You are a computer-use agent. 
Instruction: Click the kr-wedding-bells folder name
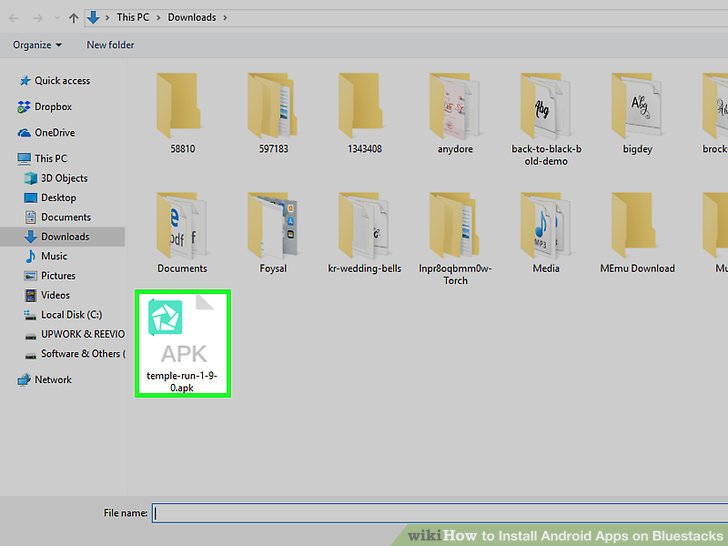tap(364, 268)
